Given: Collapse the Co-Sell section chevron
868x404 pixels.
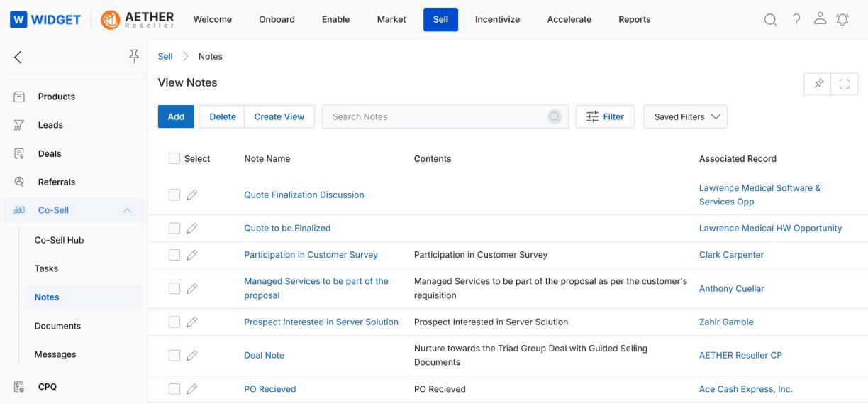Looking at the screenshot, I should tap(128, 211).
